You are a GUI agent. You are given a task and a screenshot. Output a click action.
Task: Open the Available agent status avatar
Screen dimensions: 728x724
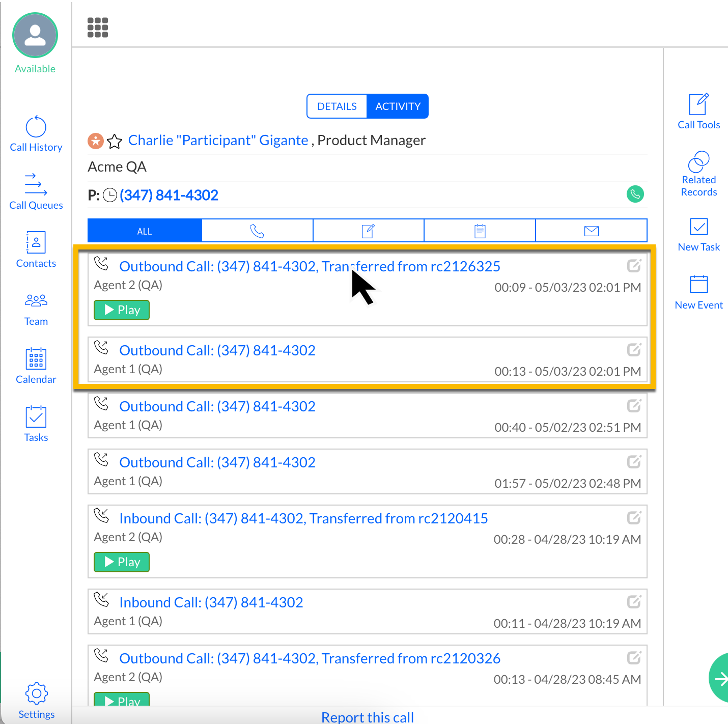click(x=35, y=36)
